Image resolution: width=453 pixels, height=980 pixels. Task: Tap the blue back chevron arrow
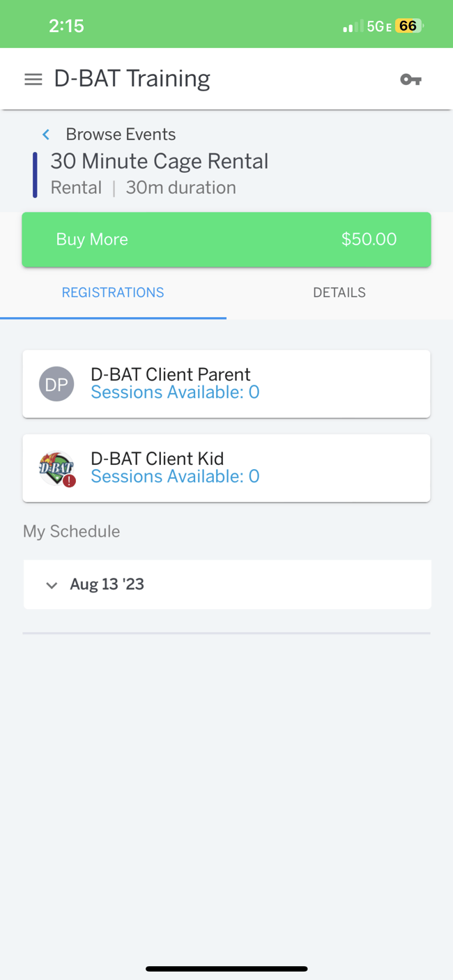[x=46, y=135]
